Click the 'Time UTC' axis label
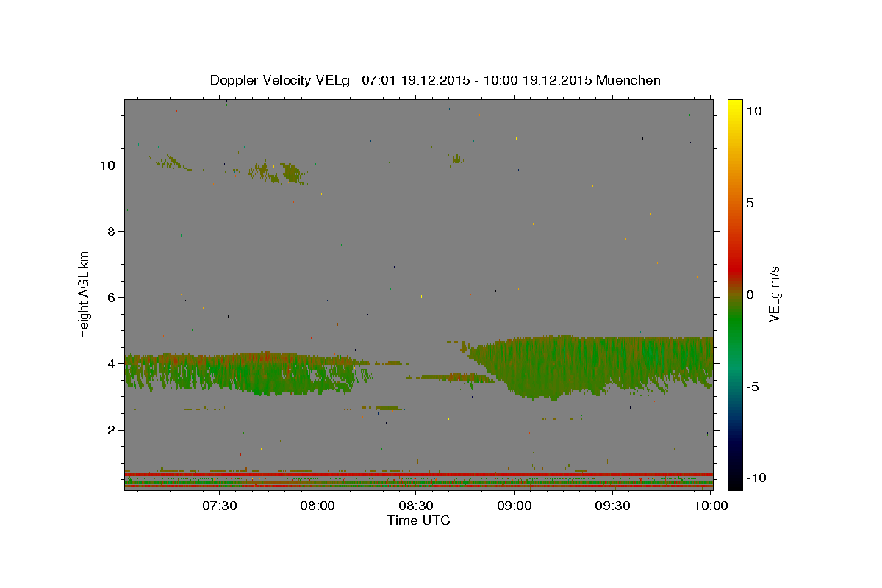Image resolution: width=882 pixels, height=588 pixels. [x=418, y=520]
